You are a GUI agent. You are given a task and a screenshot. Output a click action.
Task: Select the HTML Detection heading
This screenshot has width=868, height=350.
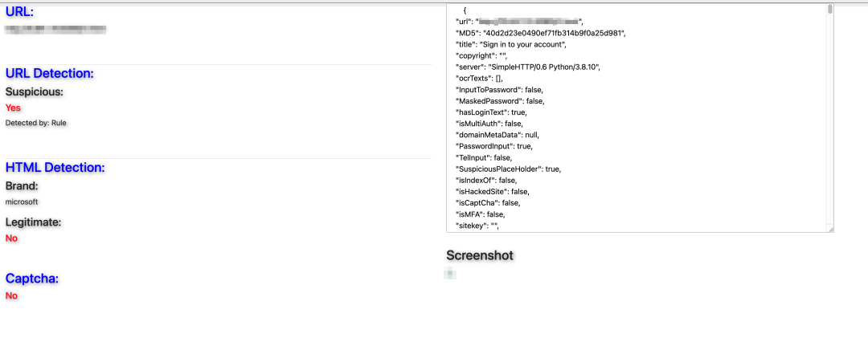[55, 168]
